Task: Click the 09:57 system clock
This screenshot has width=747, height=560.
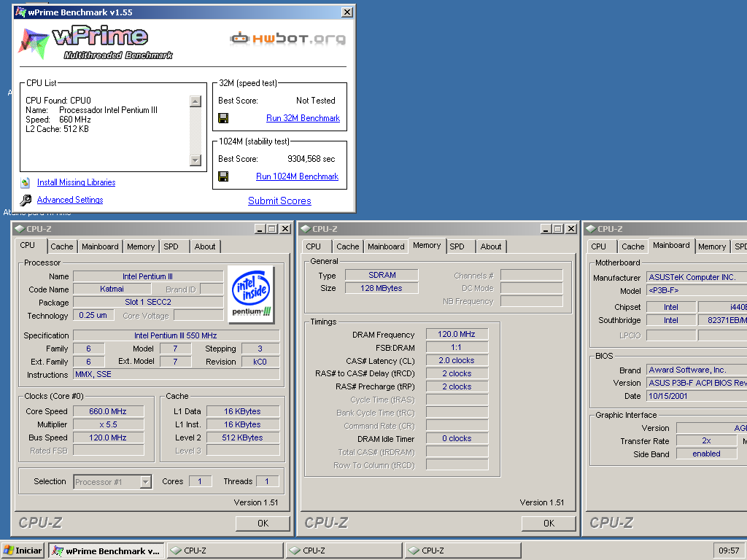Action: pos(729,551)
